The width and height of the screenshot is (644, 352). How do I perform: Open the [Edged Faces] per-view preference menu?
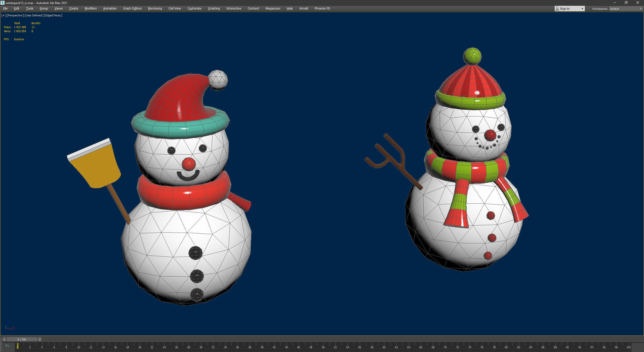(53, 15)
